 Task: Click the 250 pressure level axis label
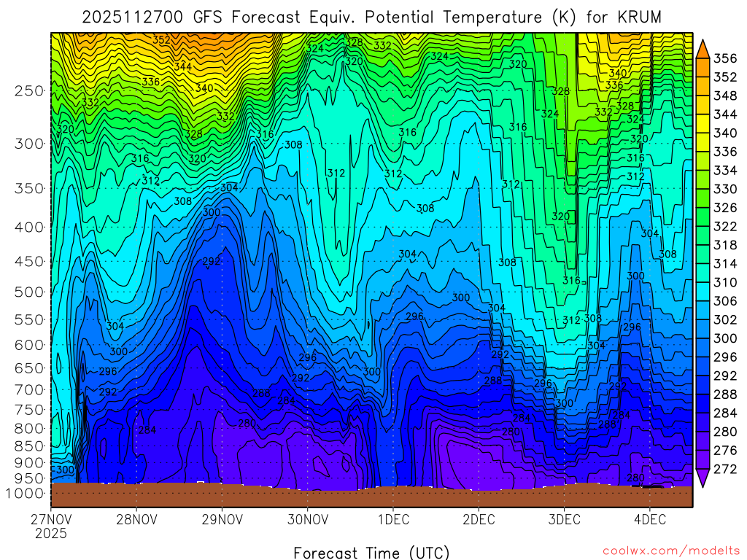(28, 90)
